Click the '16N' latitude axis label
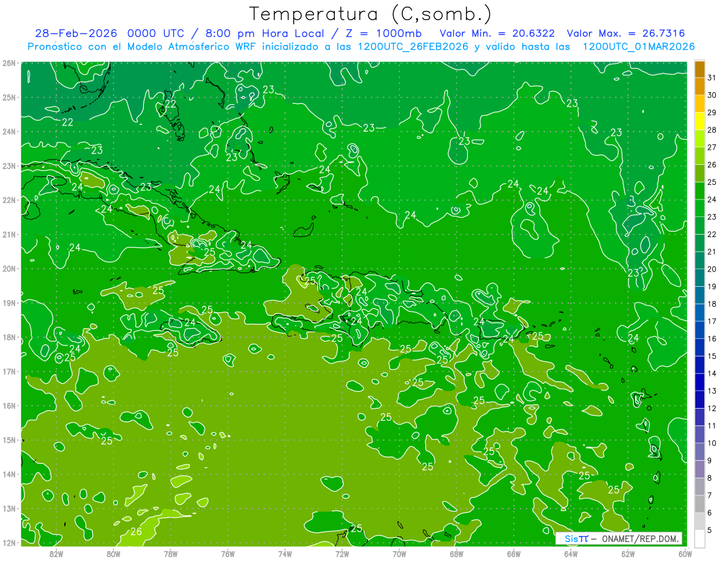Viewport: 728px width, 562px height. point(8,406)
